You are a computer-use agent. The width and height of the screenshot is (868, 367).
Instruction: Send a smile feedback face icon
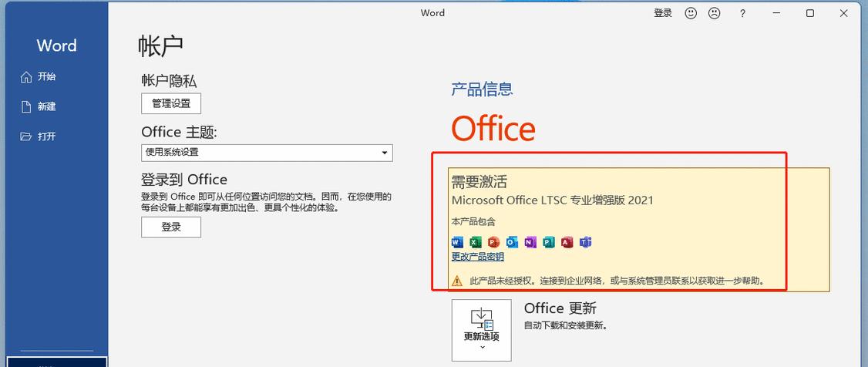(691, 13)
